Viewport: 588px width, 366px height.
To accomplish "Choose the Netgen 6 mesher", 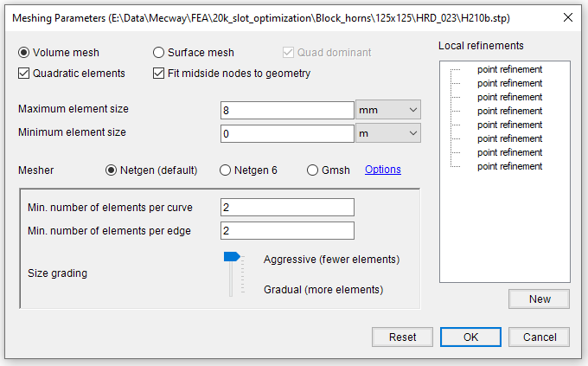I will pos(225,170).
